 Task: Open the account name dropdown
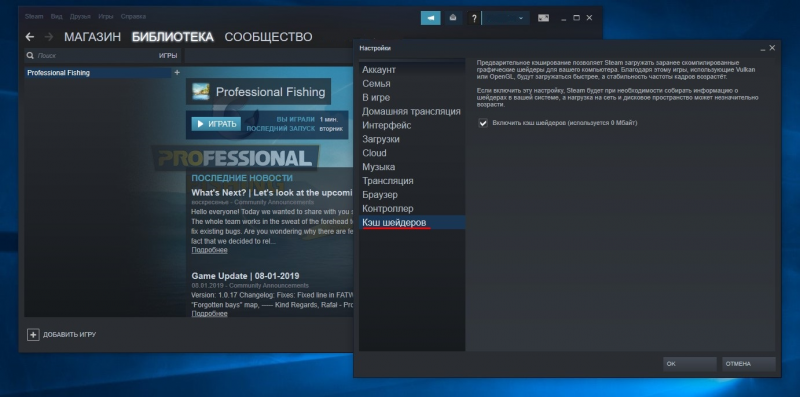pyautogui.click(x=505, y=18)
